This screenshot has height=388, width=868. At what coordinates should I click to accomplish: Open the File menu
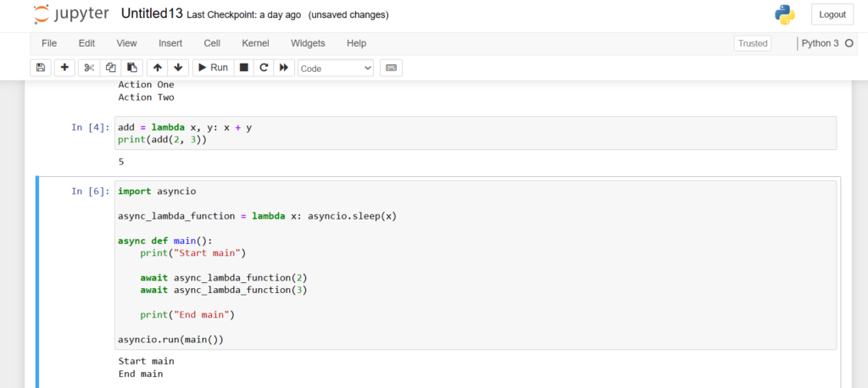coord(49,43)
